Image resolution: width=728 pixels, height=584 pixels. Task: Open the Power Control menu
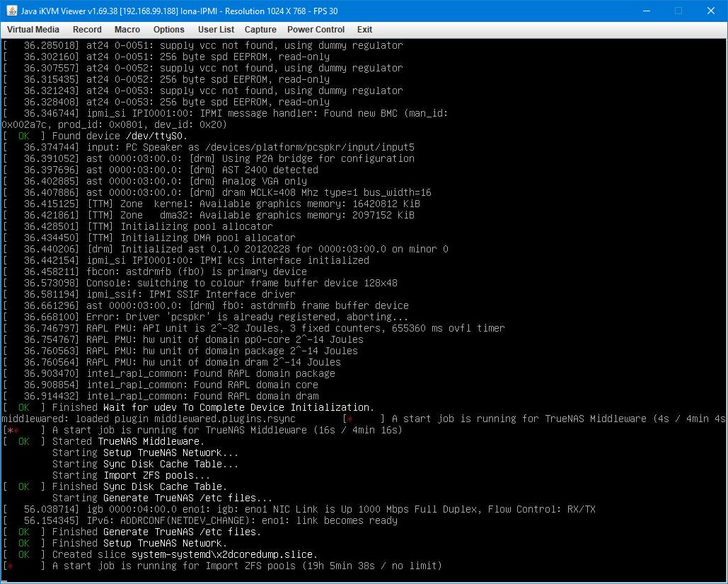(316, 30)
